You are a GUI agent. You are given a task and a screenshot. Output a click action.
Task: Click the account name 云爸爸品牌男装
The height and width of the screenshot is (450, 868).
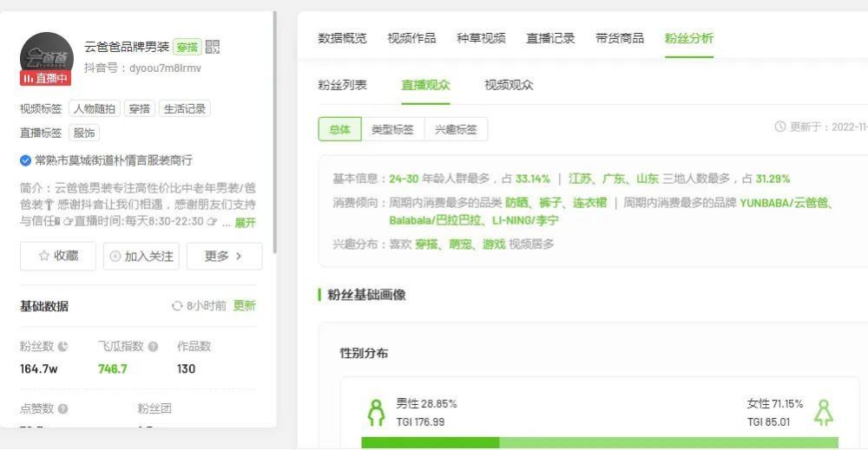pyautogui.click(x=127, y=47)
